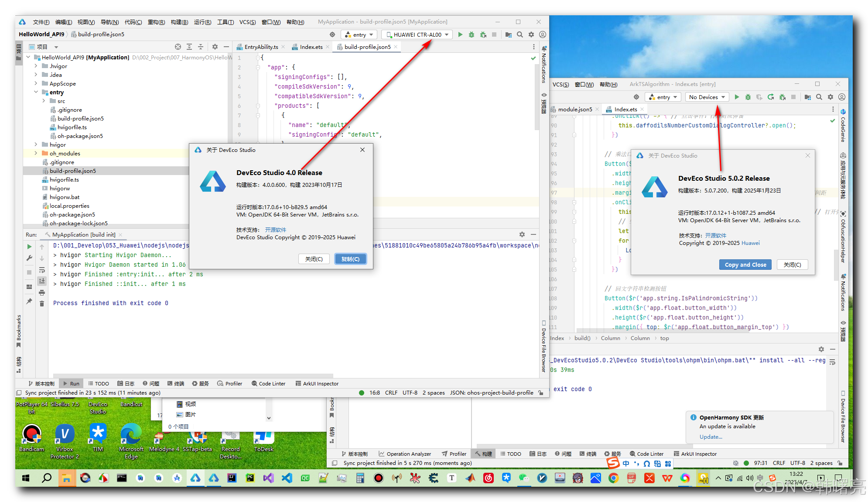This screenshot has height=502, width=868.
Task: Open File Explorer from Windows taskbar
Action: click(66, 478)
